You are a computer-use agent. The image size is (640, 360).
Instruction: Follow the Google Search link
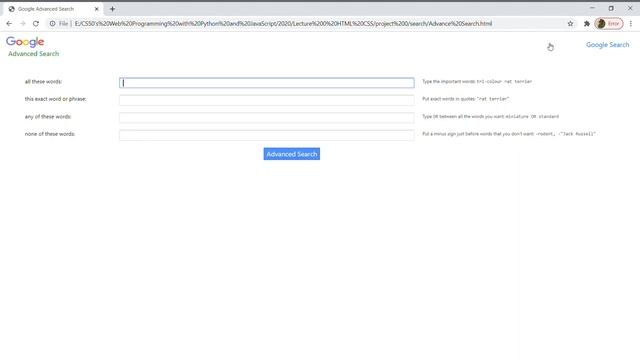point(607,45)
